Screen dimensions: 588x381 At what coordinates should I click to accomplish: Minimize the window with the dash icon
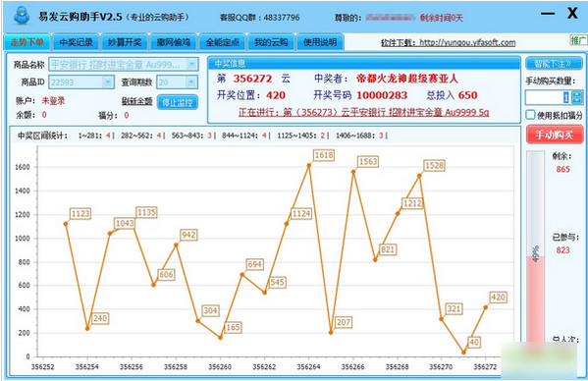548,14
